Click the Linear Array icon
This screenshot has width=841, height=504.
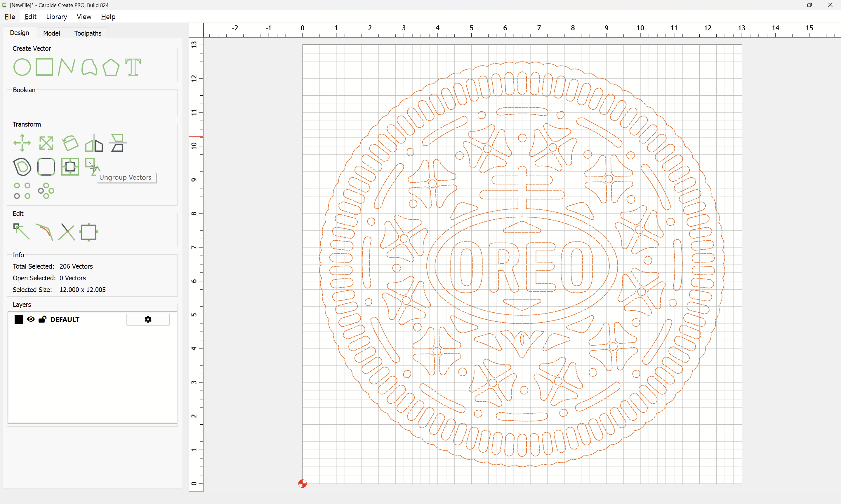(x=22, y=191)
